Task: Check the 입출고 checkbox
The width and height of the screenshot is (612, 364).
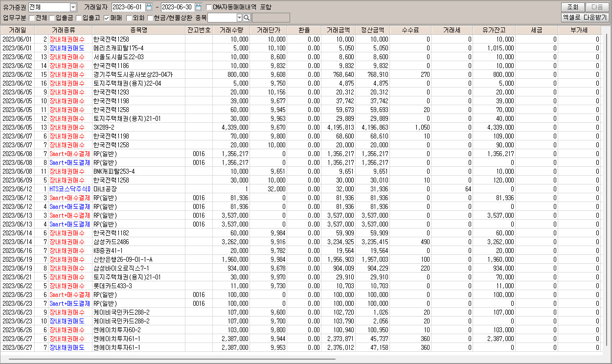Action: [78, 18]
